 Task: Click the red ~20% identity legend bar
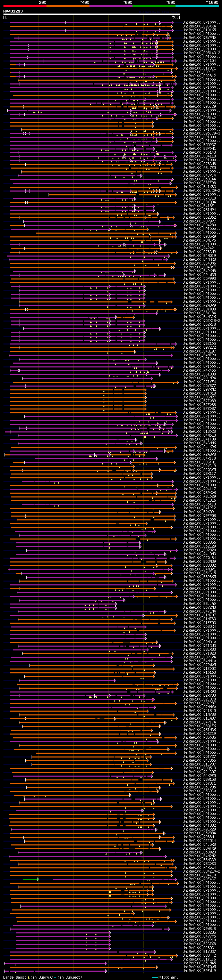[25, 7]
